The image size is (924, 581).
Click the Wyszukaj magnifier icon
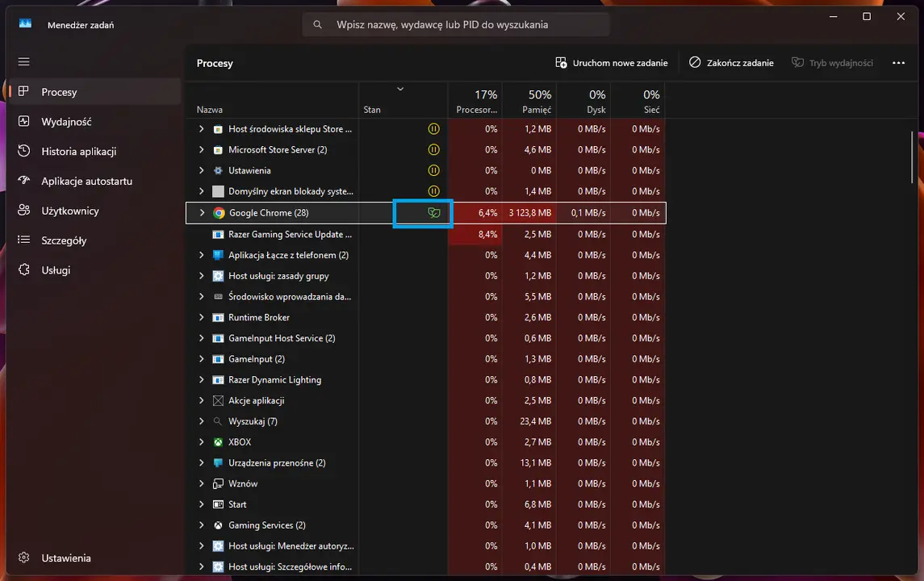218,421
